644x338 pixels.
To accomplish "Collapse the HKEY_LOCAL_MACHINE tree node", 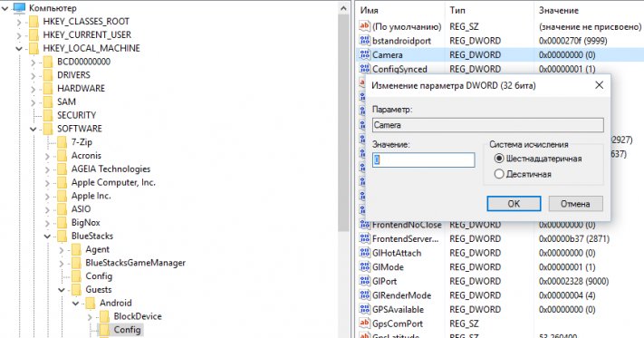I will tap(19, 48).
